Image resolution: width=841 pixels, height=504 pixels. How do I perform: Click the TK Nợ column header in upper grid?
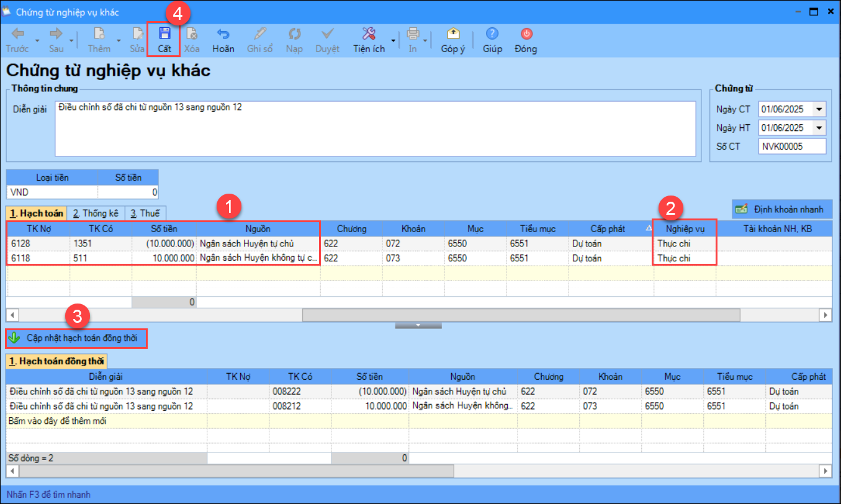[x=38, y=228]
